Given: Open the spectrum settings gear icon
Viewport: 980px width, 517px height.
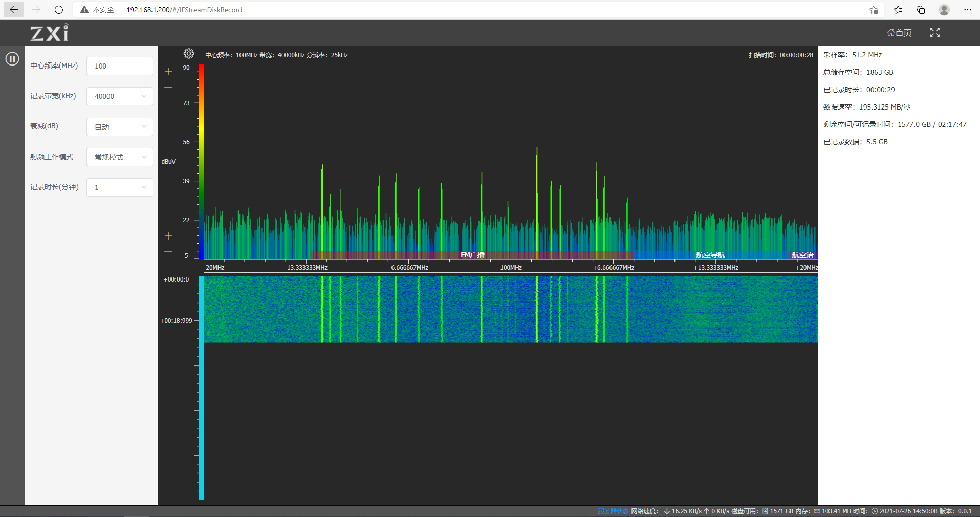Looking at the screenshot, I should pos(189,54).
